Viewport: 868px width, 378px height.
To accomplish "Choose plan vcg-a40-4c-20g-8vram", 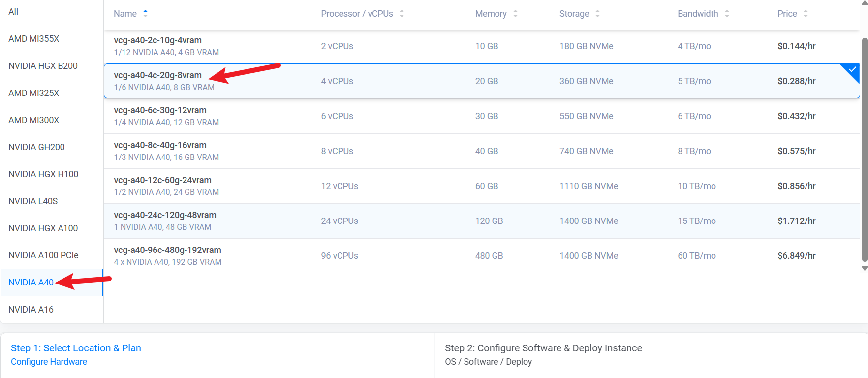I will (482, 81).
